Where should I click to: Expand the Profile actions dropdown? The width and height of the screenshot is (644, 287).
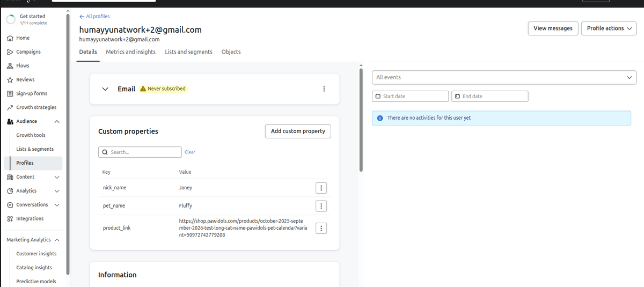[x=609, y=28]
